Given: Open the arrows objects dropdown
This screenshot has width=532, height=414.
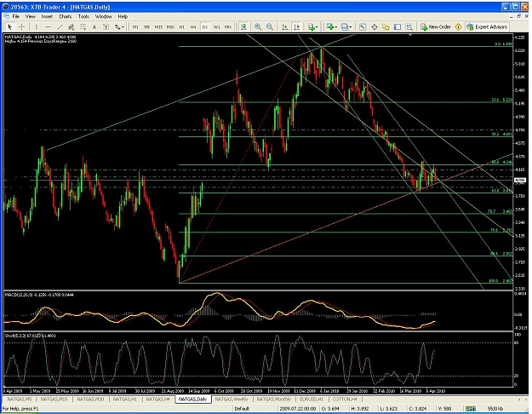Looking at the screenshot, I should tap(119, 26).
